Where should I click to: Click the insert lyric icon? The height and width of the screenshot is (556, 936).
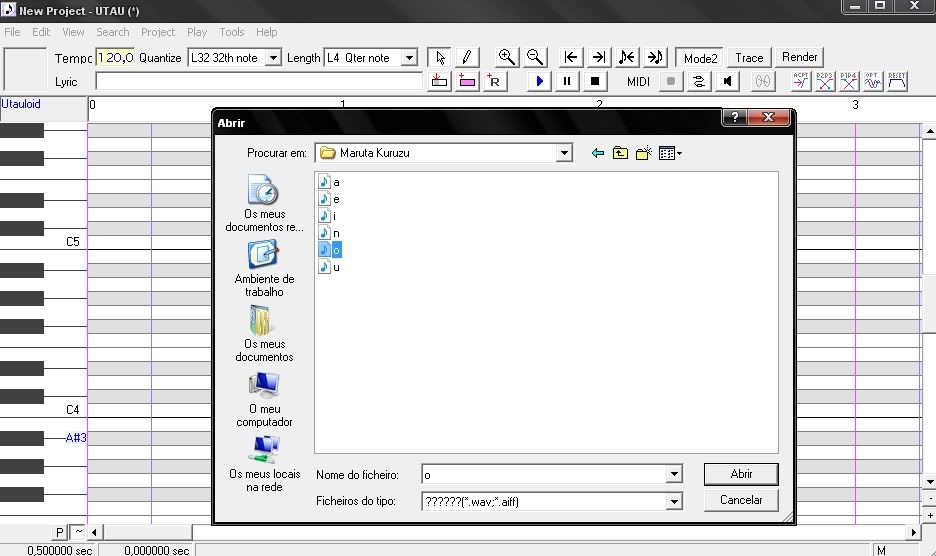tap(439, 81)
